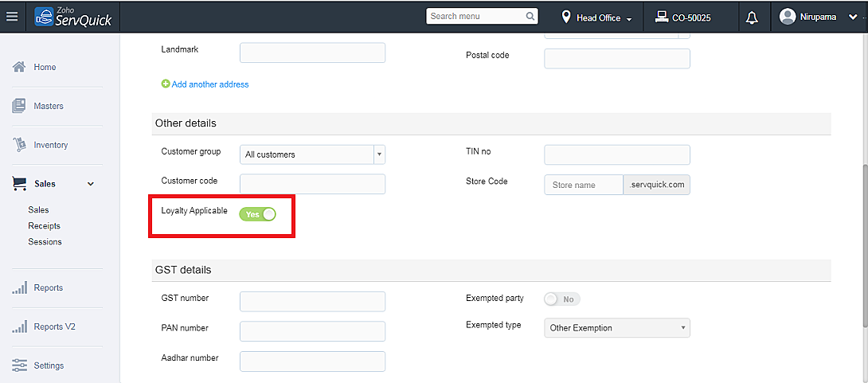Click the Home sidebar icon
Viewport: 868px width, 383px height.
tap(20, 67)
